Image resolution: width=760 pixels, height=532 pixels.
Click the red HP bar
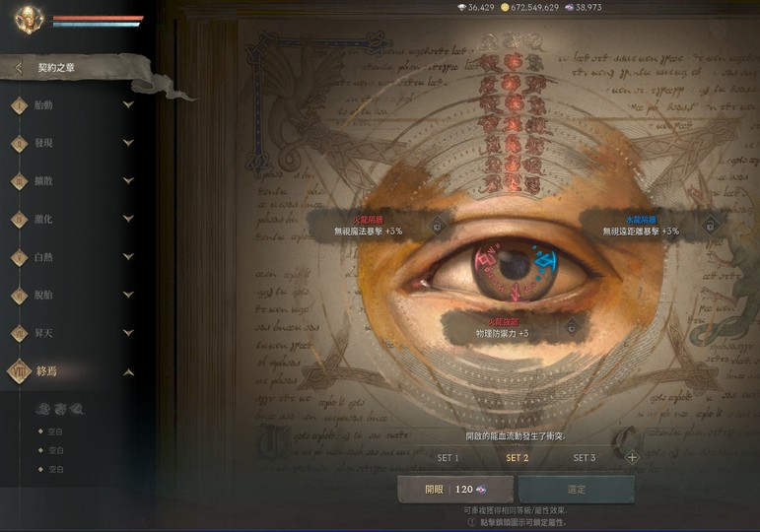99,18
